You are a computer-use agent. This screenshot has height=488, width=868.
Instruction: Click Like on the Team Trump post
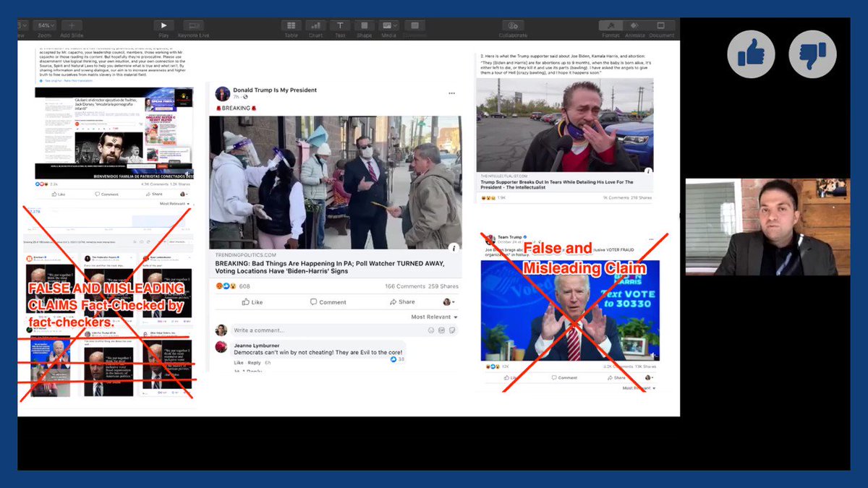[x=510, y=377]
